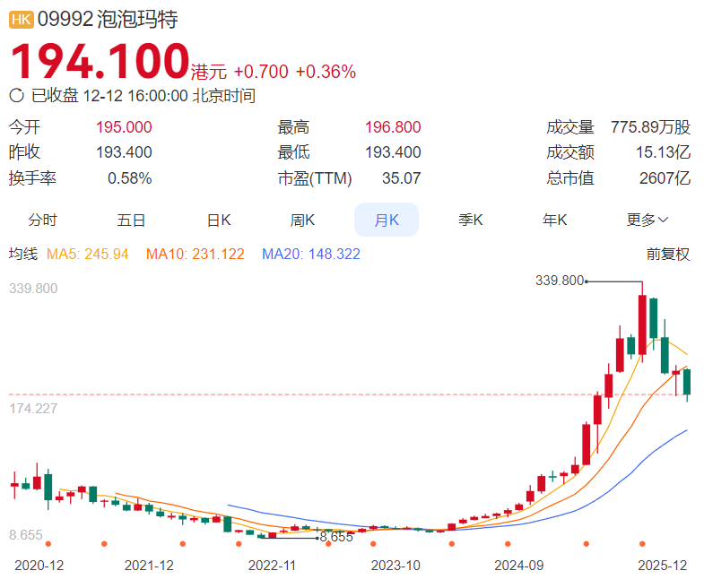
Task: Click the refresh circle icon beside 已收盘
Action: 17,95
